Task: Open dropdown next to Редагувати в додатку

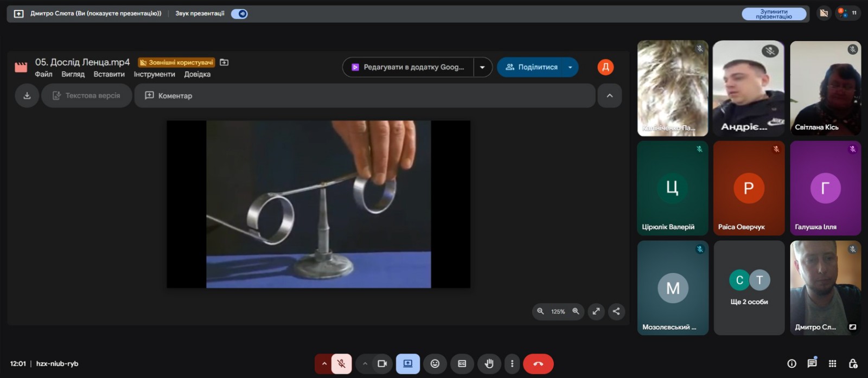Action: point(482,67)
